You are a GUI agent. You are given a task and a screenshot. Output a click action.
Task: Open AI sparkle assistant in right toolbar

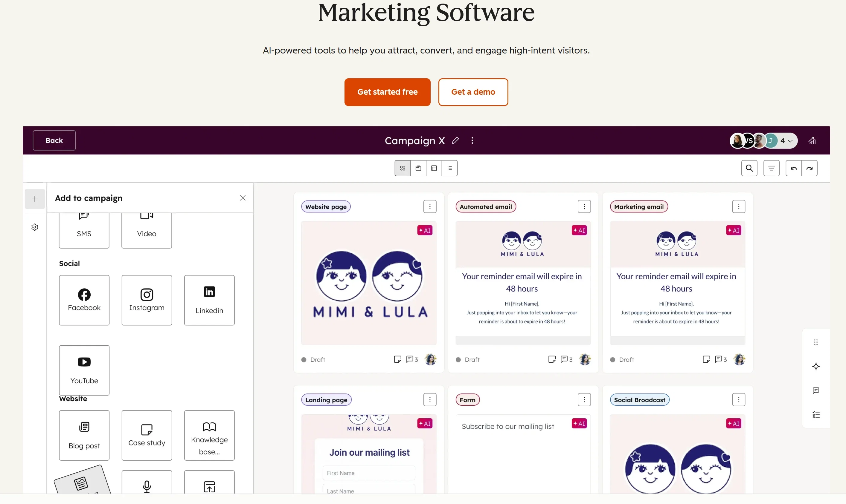coord(816,367)
